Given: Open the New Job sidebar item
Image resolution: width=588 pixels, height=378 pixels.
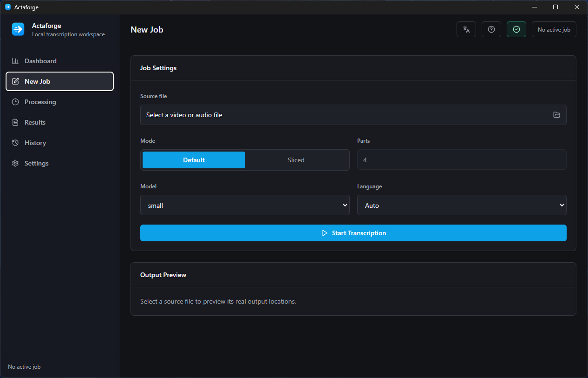Looking at the screenshot, I should point(59,81).
